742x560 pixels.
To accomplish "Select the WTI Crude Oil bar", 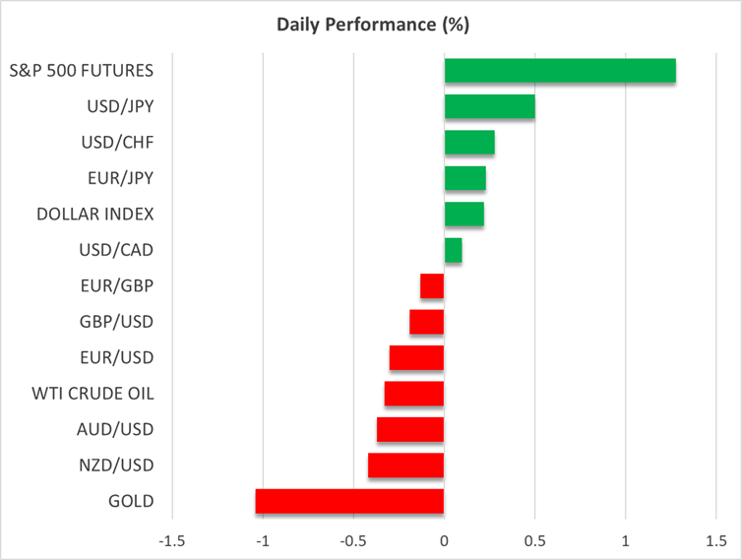I will click(x=413, y=394).
